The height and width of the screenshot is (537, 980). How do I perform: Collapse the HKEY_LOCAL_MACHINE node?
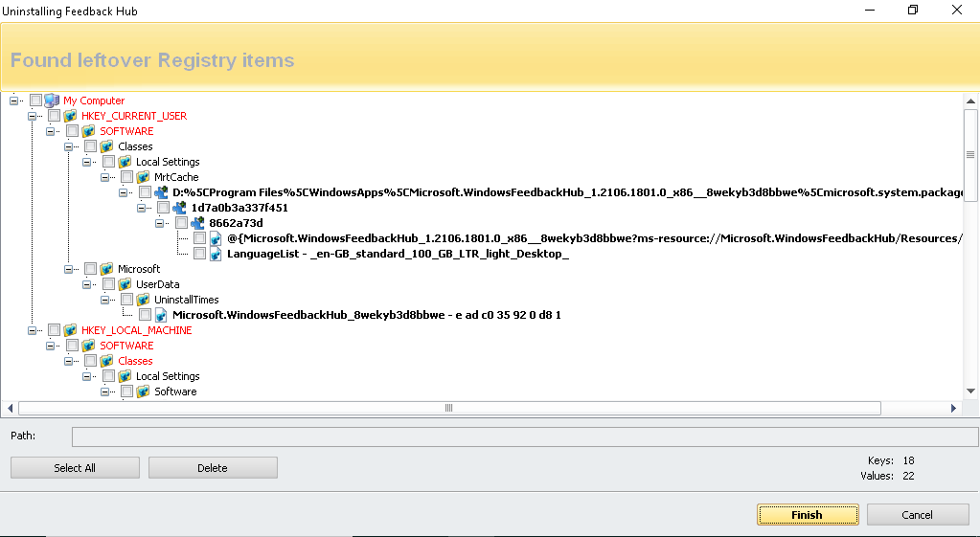pos(32,329)
